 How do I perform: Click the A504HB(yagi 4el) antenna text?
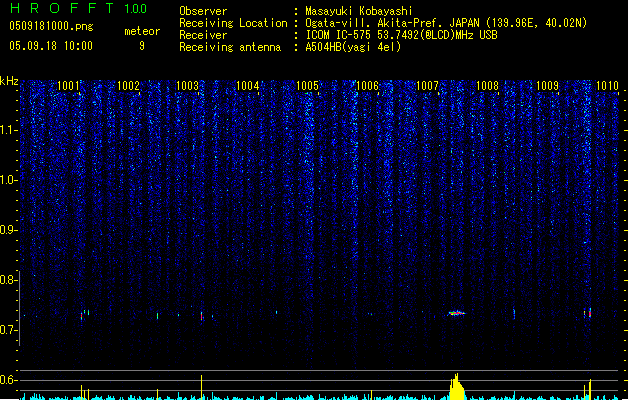coord(353,47)
